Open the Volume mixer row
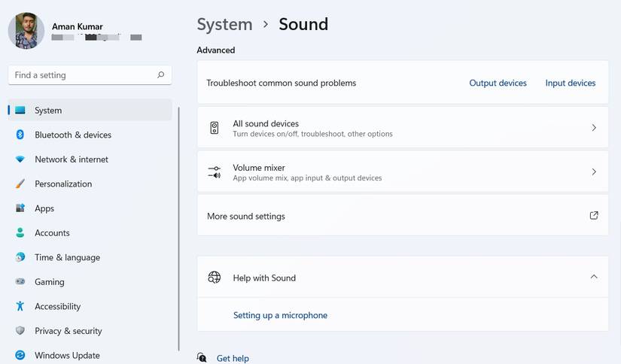 point(403,171)
